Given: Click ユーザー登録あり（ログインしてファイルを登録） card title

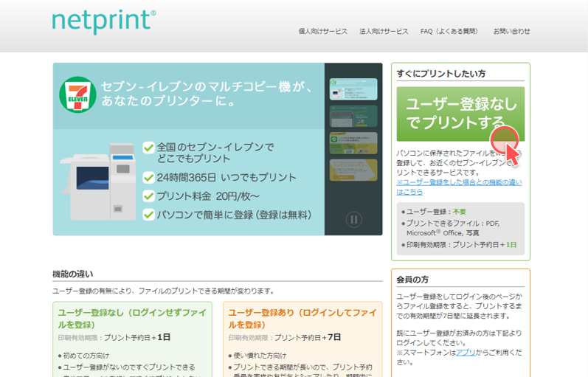Looking at the screenshot, I should (x=302, y=319).
